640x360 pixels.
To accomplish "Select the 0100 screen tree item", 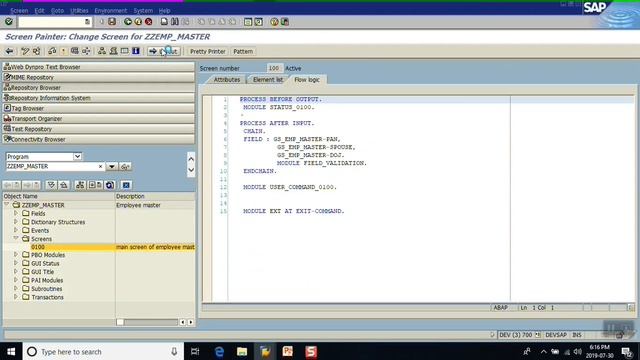I will 38,247.
